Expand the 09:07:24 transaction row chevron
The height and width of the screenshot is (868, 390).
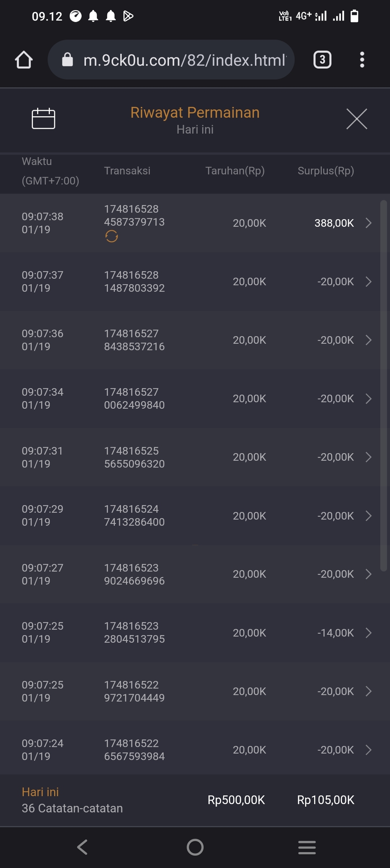368,750
